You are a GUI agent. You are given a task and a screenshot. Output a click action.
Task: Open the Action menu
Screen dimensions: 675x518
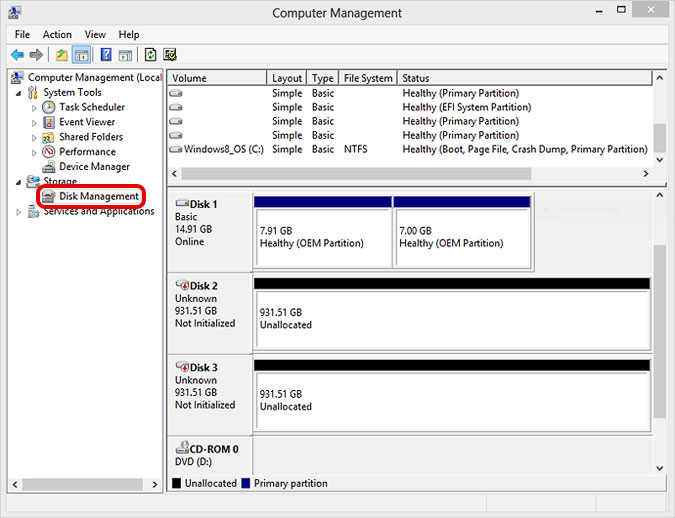pos(57,34)
